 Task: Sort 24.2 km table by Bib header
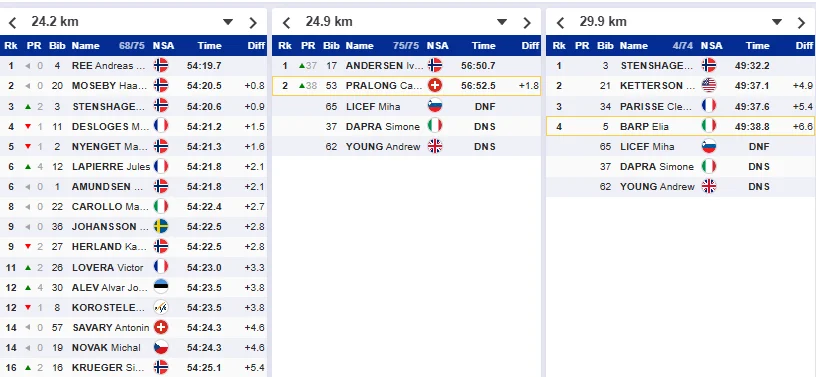[57, 46]
